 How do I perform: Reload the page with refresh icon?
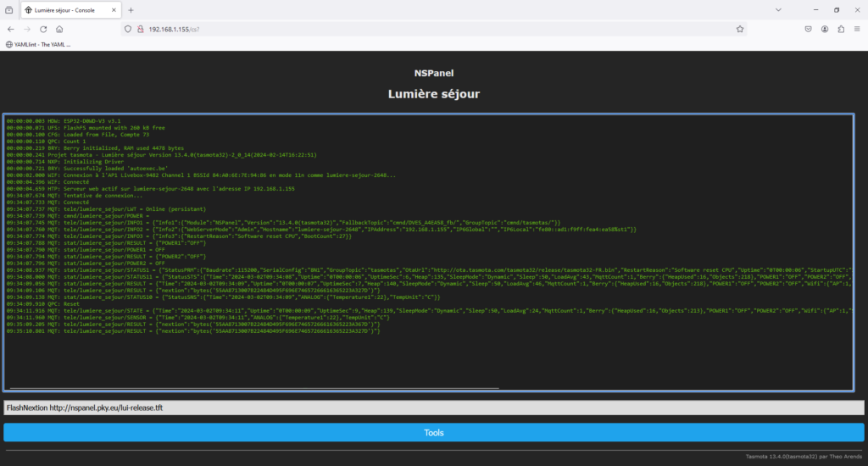(43, 30)
